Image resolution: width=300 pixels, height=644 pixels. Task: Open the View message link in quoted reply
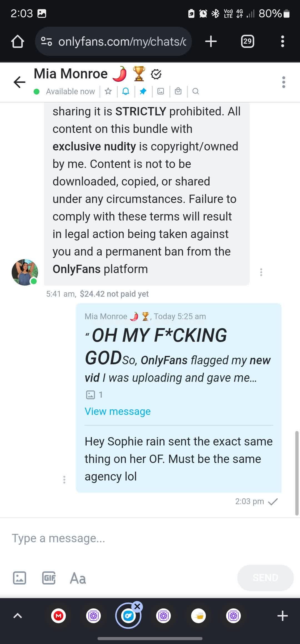point(117,411)
